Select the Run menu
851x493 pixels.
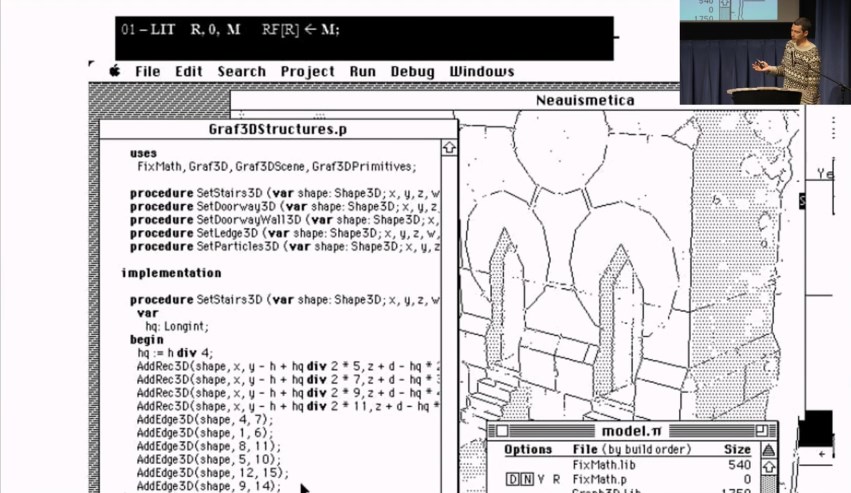click(x=362, y=71)
